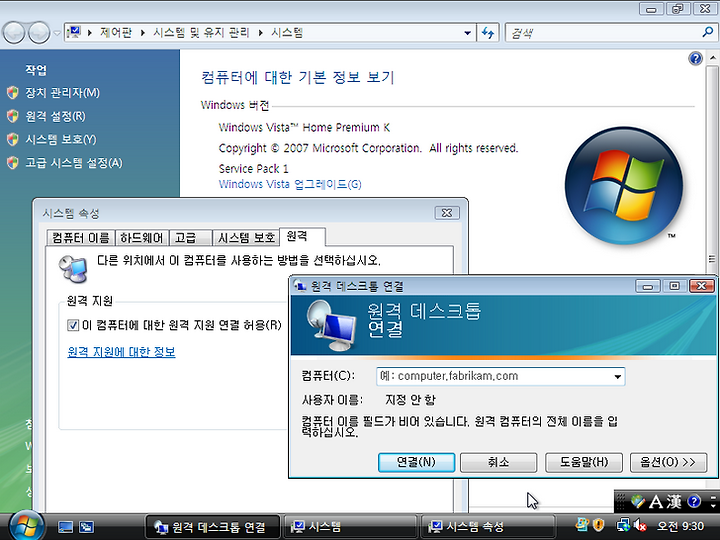
Task: Select 시스템 및 유지 관리 breadcrumb
Action: pos(201,33)
